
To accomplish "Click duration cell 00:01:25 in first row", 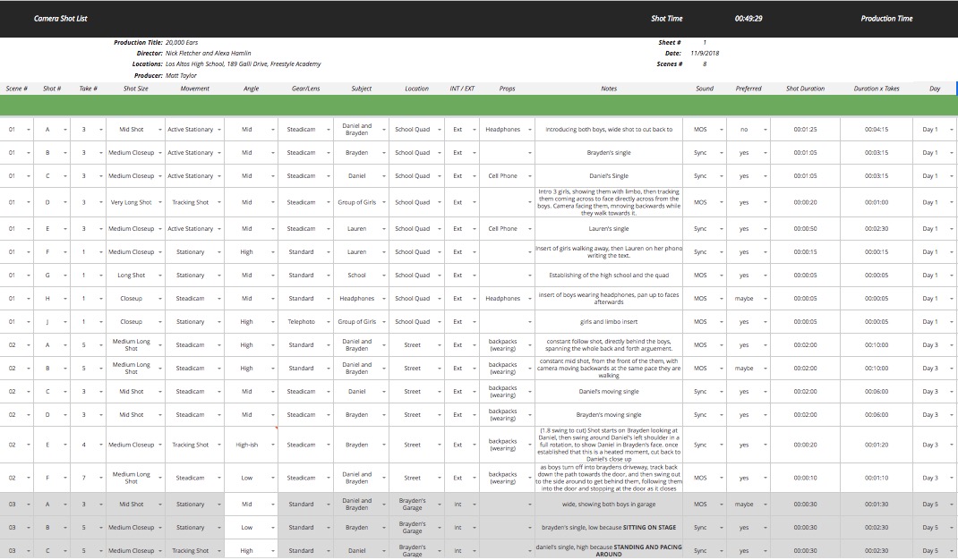I will pyautogui.click(x=805, y=130).
